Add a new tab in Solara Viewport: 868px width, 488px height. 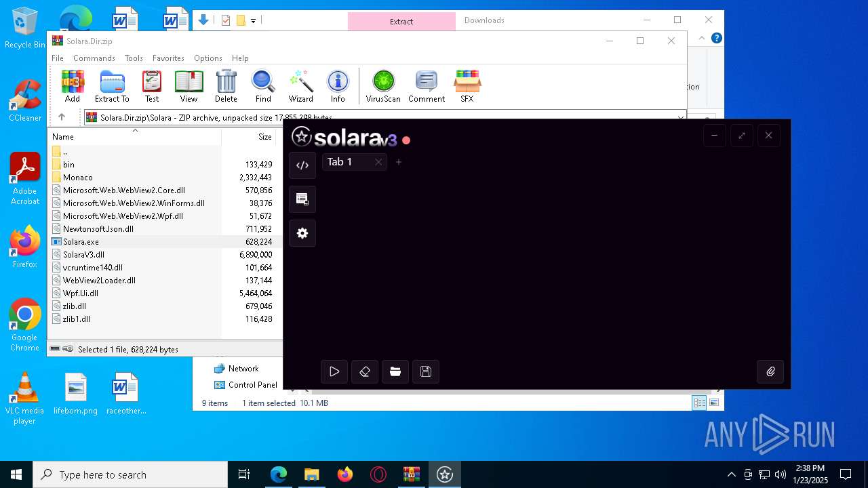coord(399,162)
